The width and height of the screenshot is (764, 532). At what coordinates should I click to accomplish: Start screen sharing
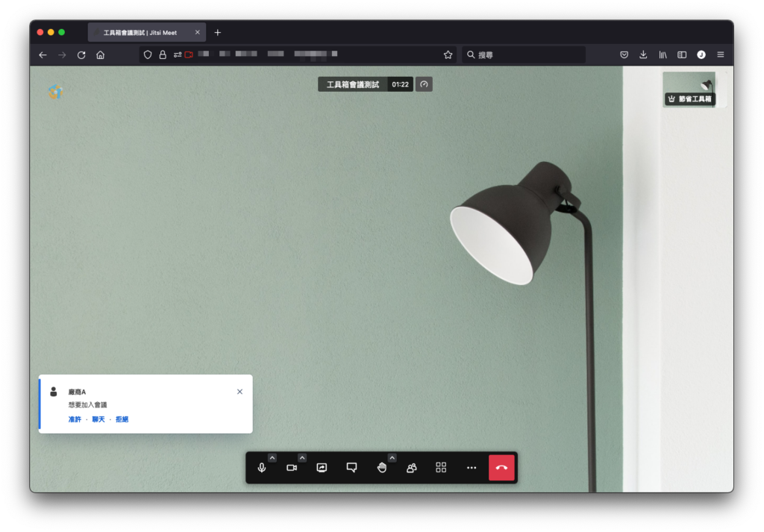click(x=322, y=468)
